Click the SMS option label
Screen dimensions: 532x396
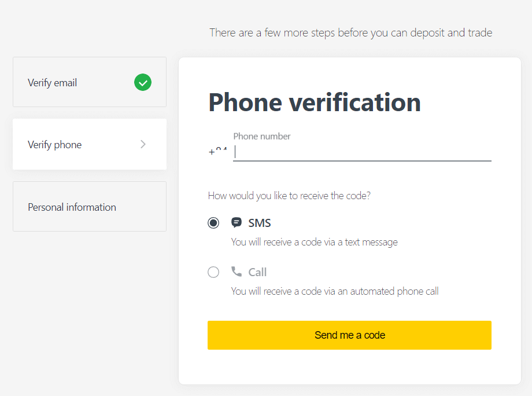point(260,223)
